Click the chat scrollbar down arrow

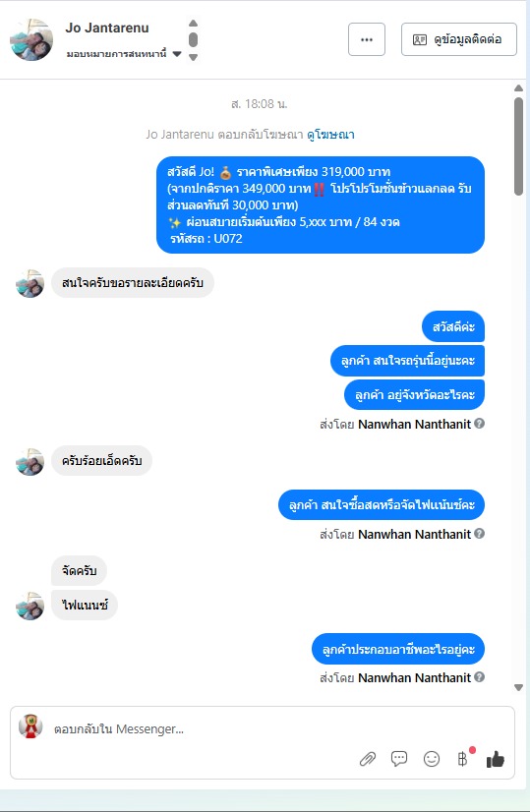pyautogui.click(x=518, y=688)
